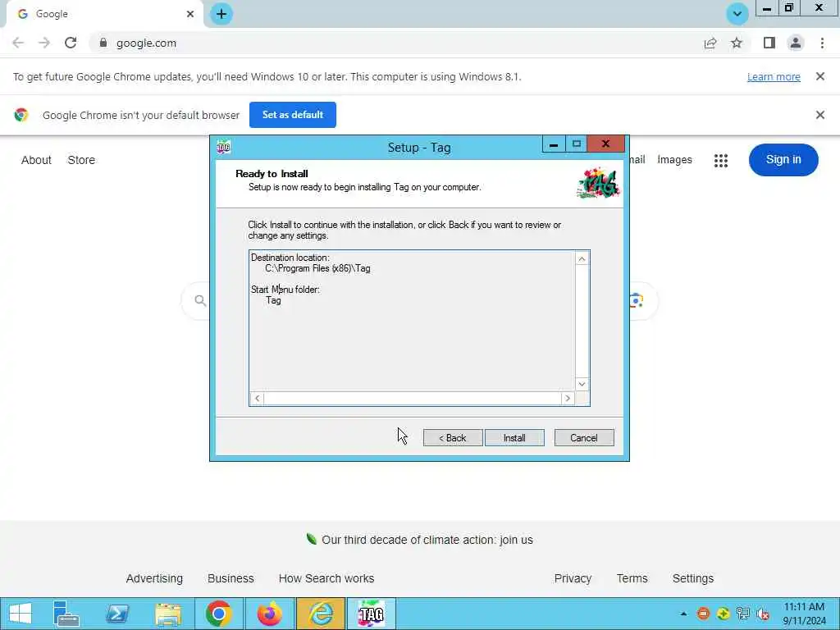Image resolution: width=840 pixels, height=630 pixels.
Task: Click the Google search magnifier icon
Action: (x=200, y=300)
